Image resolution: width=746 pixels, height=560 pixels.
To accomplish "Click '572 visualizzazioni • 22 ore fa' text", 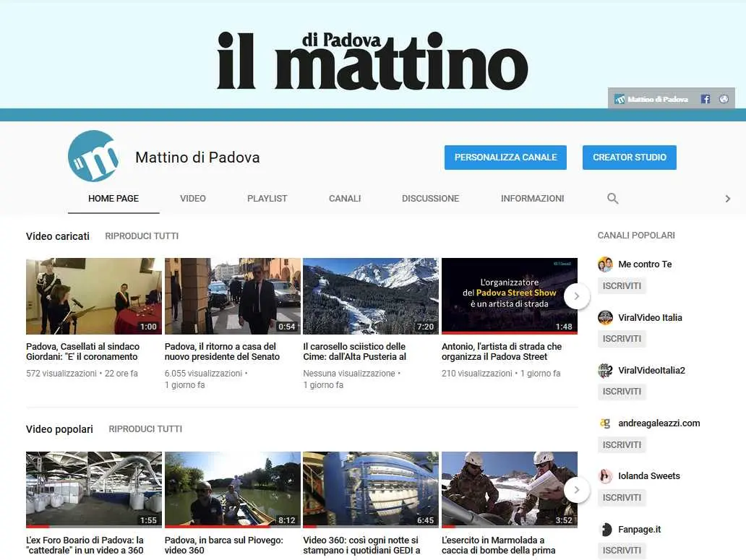I will pos(82,373).
